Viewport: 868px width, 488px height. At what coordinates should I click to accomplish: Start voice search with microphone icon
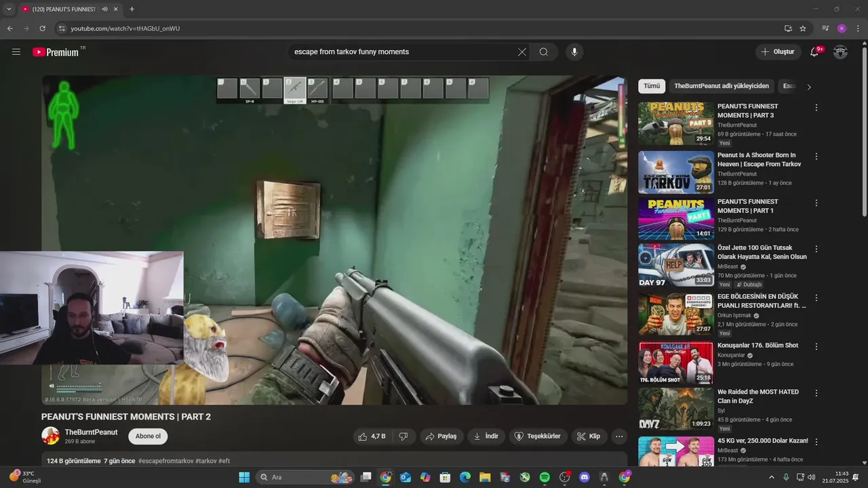pyautogui.click(x=574, y=52)
